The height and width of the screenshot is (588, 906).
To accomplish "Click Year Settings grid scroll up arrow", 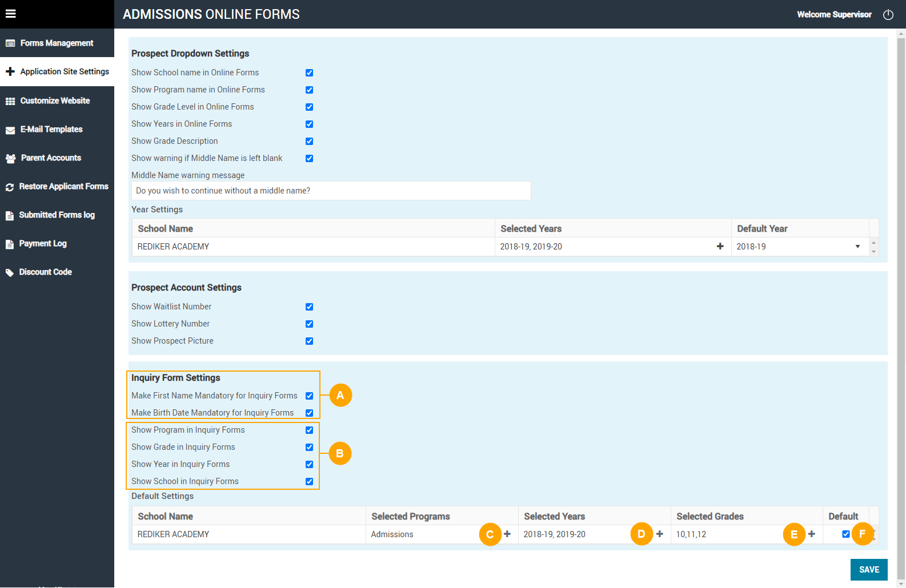I will tap(873, 243).
